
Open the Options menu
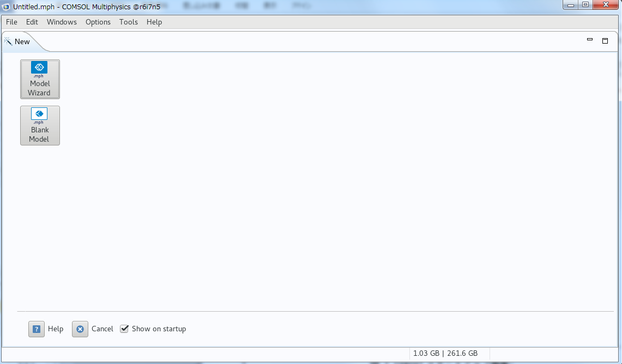coord(98,22)
